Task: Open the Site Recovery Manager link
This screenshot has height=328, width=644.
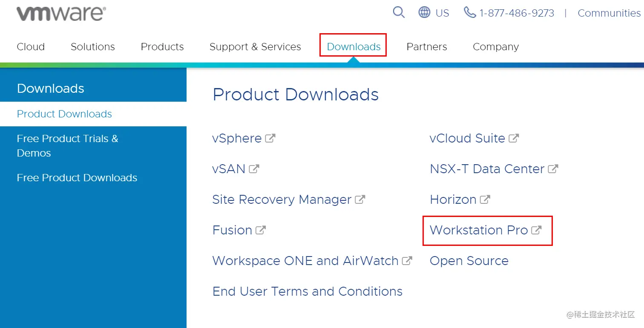Action: [282, 200]
